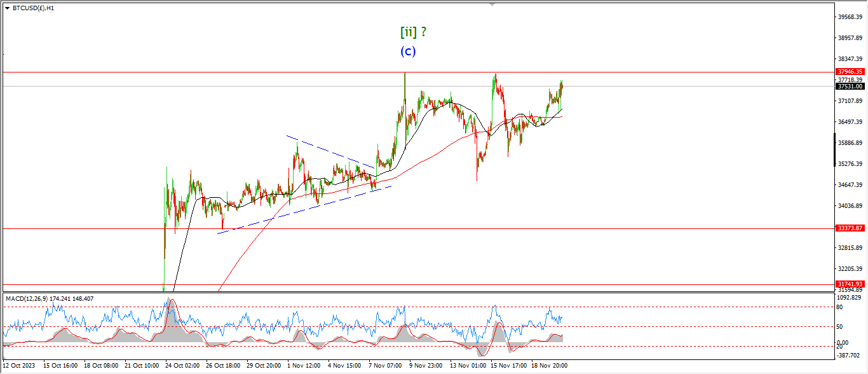Click the 35886.89 price scale value
This screenshot has width=868, height=374.
pos(849,143)
